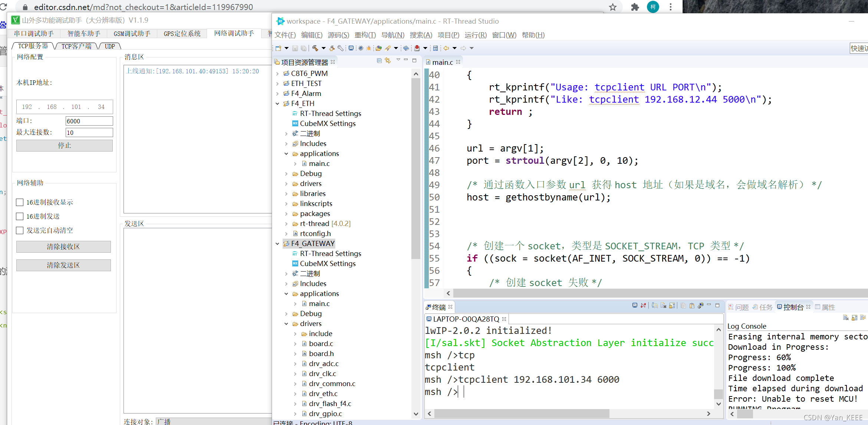Click the wrench settings toolbar icon
The image size is (868, 425).
pos(341,48)
